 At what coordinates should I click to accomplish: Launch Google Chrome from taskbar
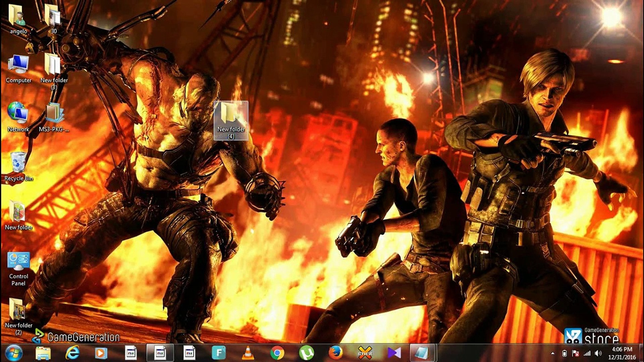click(277, 353)
